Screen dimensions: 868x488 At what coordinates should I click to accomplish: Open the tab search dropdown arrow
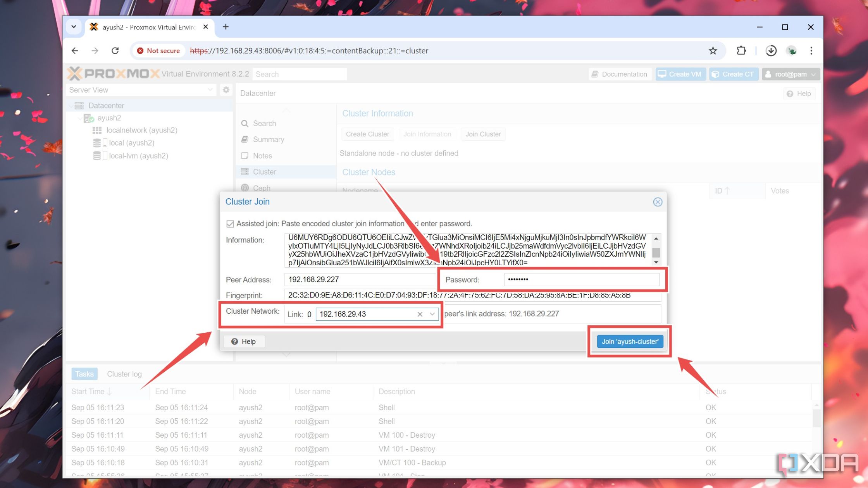[x=74, y=27]
